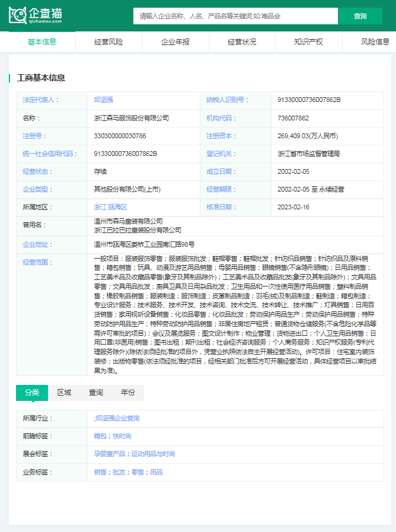
Task: Click the 企业地址 label link
Action: point(35,244)
